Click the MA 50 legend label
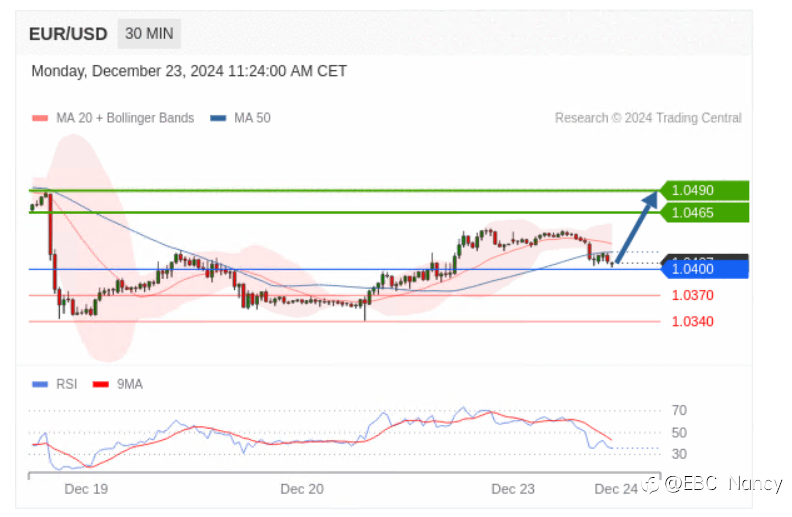This screenshot has width=792, height=517. coord(252,118)
